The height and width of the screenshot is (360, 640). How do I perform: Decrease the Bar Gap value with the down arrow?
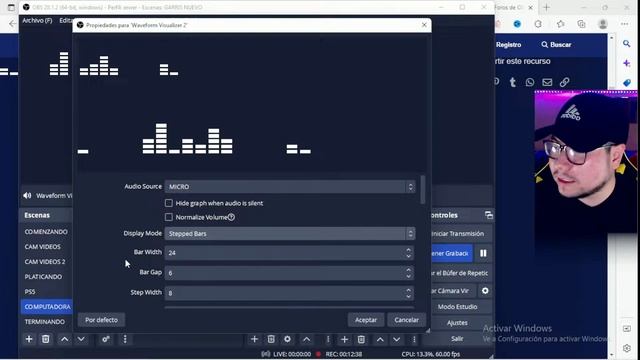pos(409,276)
